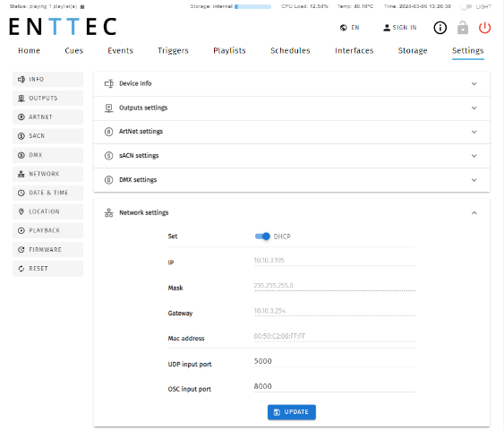Click the Reset refresh icon

[21, 269]
